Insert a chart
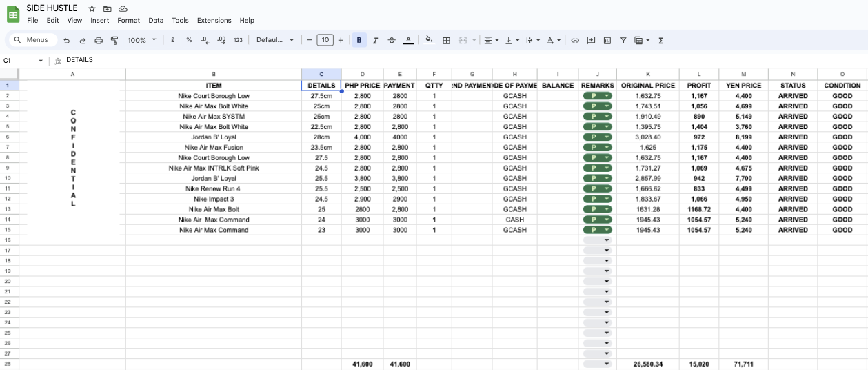The height and width of the screenshot is (370, 868). click(607, 40)
